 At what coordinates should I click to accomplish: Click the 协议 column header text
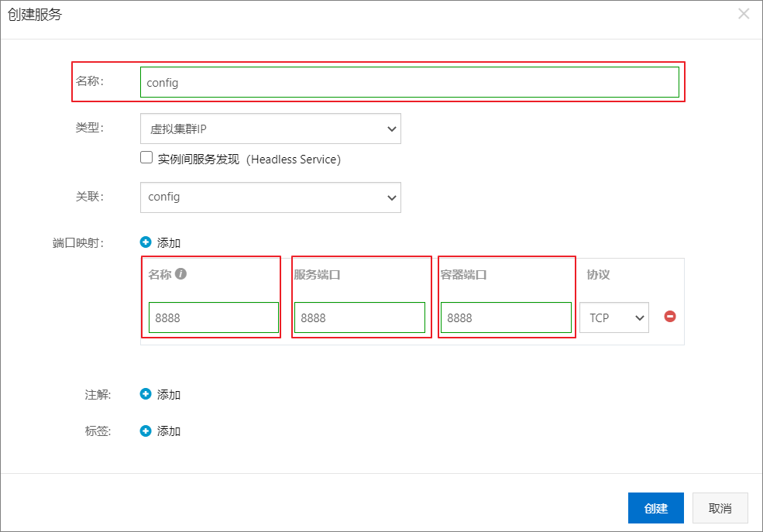(x=598, y=274)
